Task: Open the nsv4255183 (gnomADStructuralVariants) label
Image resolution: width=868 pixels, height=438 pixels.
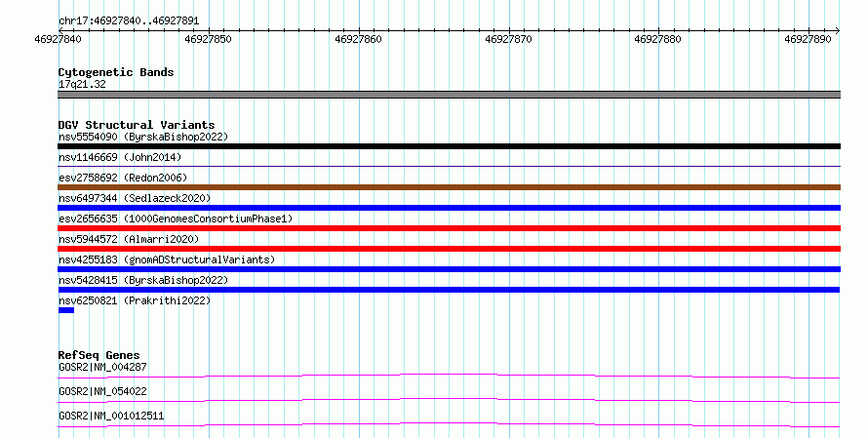Action: pos(167,259)
